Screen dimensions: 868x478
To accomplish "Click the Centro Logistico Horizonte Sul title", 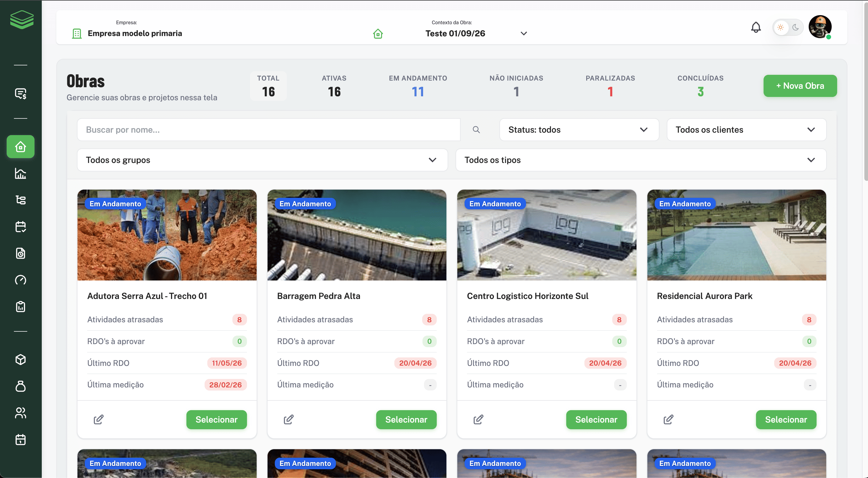I will (x=528, y=296).
